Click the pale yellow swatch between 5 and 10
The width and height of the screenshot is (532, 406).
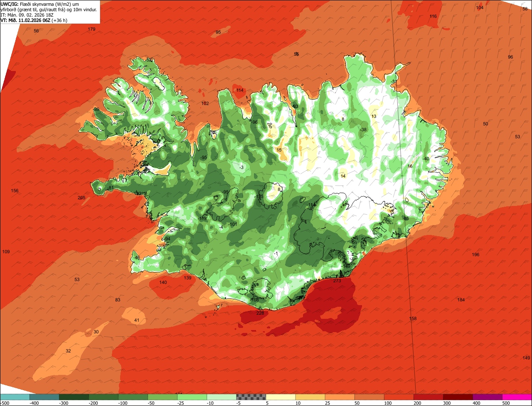[x=280, y=397]
